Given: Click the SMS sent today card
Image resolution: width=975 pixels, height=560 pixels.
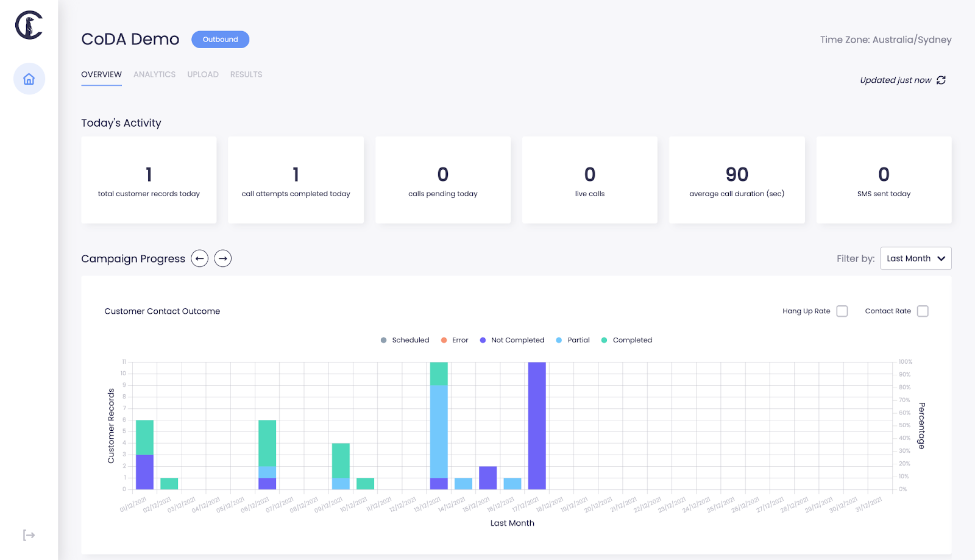Looking at the screenshot, I should click(884, 180).
